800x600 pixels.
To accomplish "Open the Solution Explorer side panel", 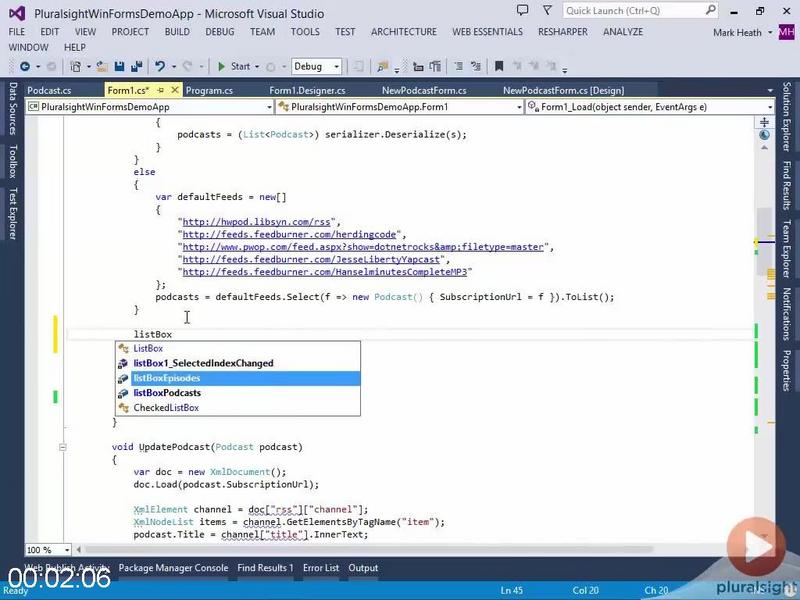I will 787,116.
